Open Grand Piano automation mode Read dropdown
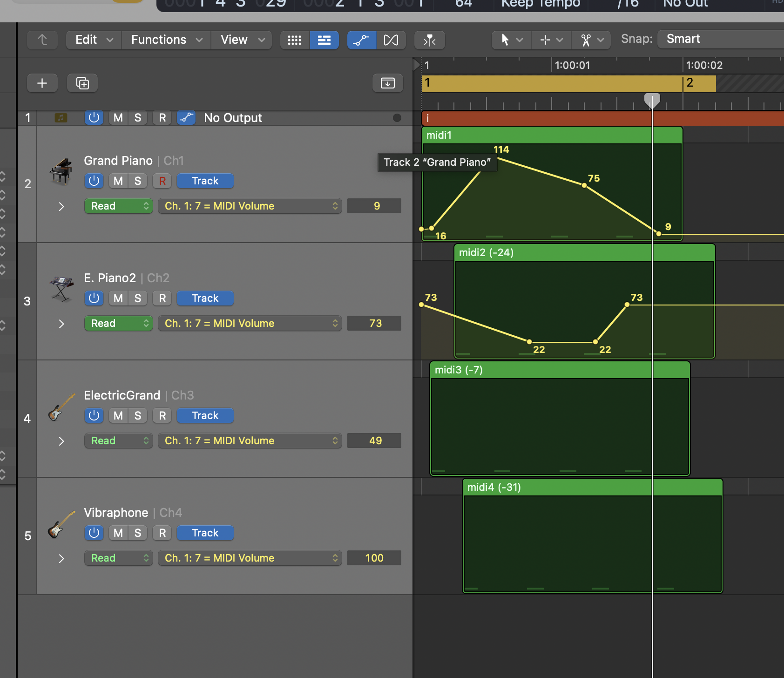 [119, 206]
